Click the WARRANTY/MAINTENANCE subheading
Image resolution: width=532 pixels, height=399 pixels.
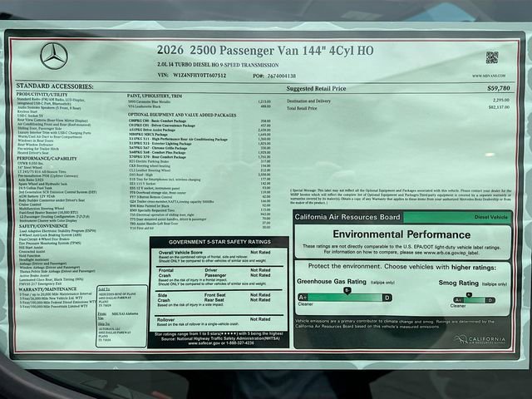(x=47, y=289)
